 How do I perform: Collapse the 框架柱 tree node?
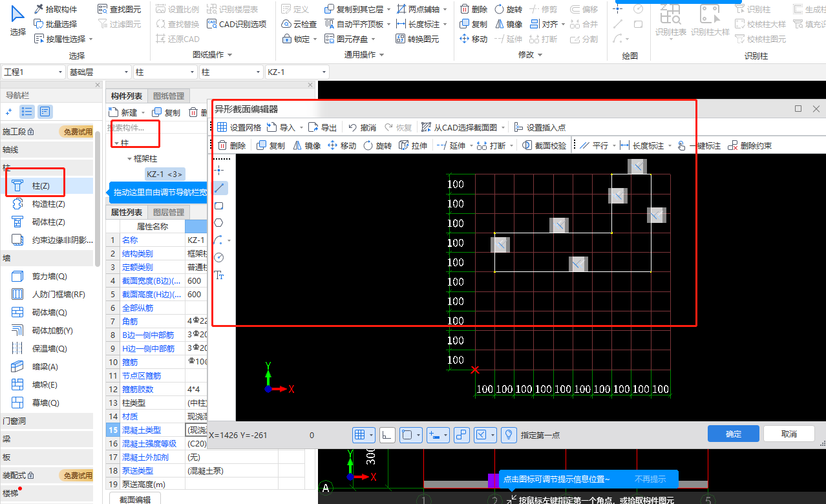click(129, 158)
